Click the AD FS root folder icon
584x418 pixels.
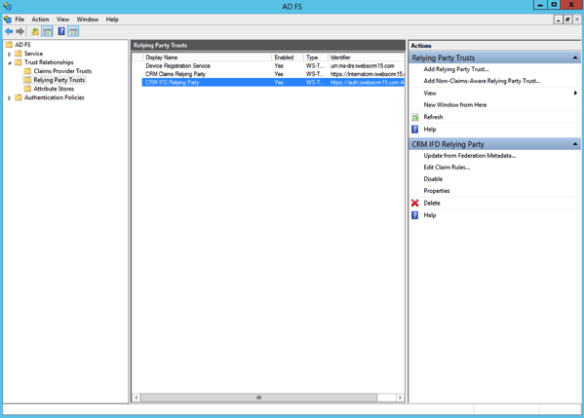pyautogui.click(x=9, y=45)
